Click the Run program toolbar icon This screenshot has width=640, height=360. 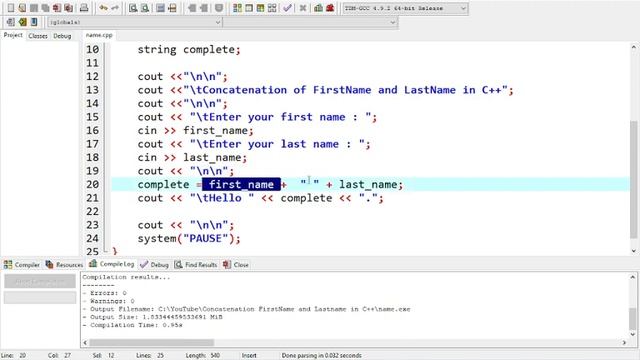(249, 8)
